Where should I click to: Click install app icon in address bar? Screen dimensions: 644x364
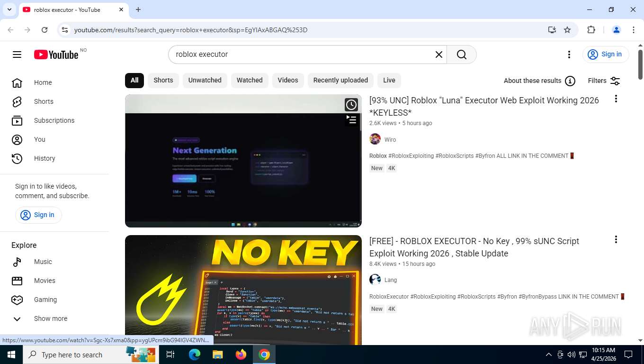(552, 30)
